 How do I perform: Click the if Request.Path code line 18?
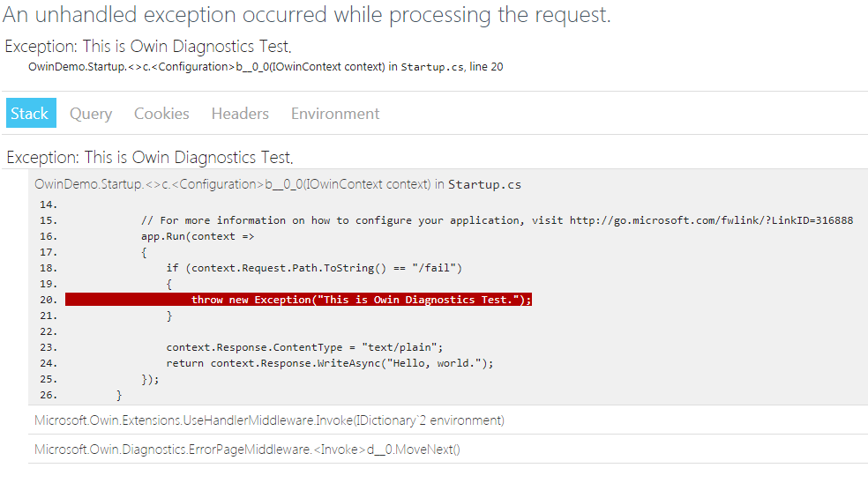(x=314, y=268)
